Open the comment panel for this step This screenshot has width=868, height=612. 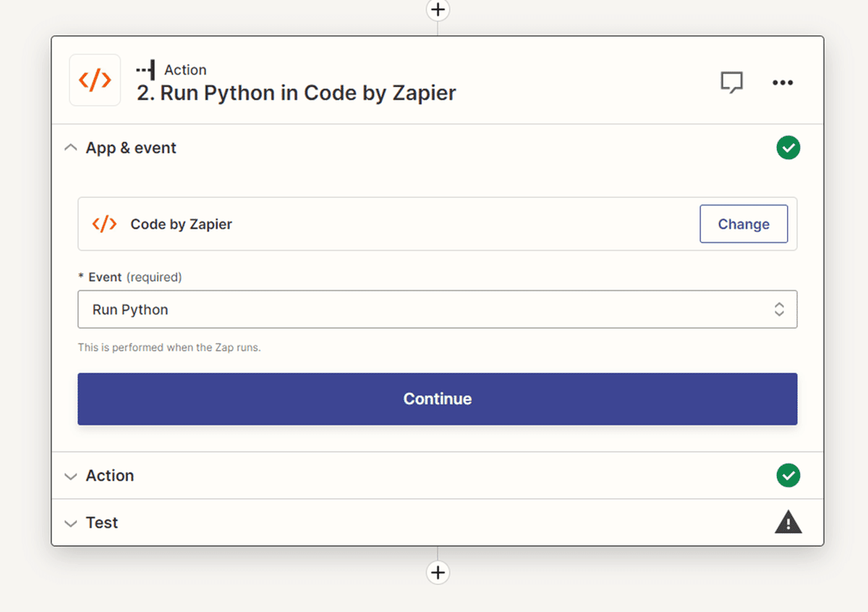tap(732, 82)
